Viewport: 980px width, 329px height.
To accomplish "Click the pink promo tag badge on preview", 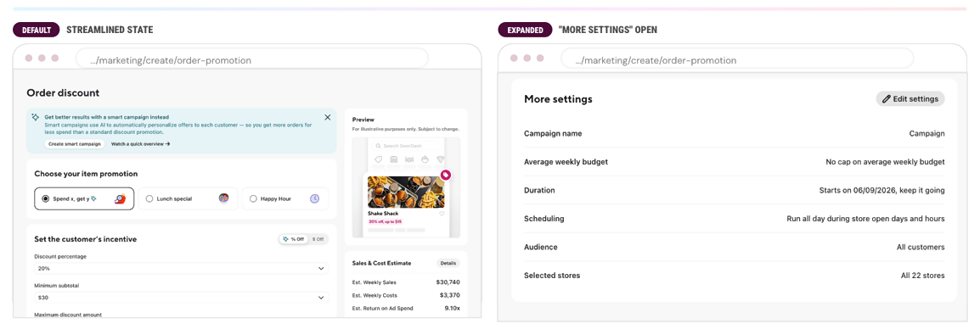I will coord(445,175).
